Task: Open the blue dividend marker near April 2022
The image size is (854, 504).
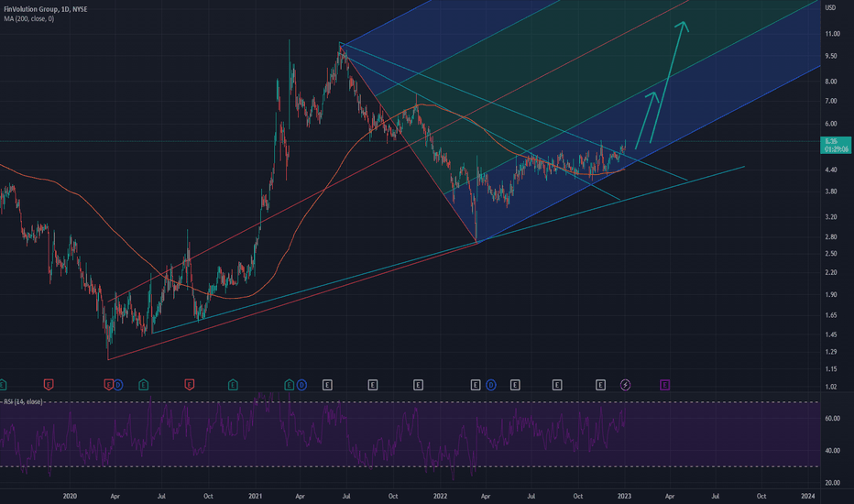Action: [x=491, y=385]
